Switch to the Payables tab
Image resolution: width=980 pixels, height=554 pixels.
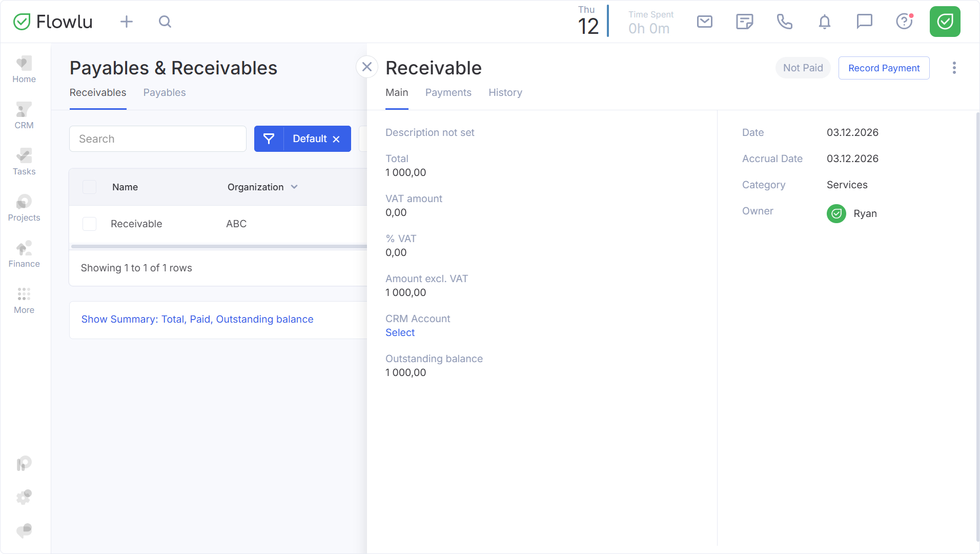(x=164, y=93)
